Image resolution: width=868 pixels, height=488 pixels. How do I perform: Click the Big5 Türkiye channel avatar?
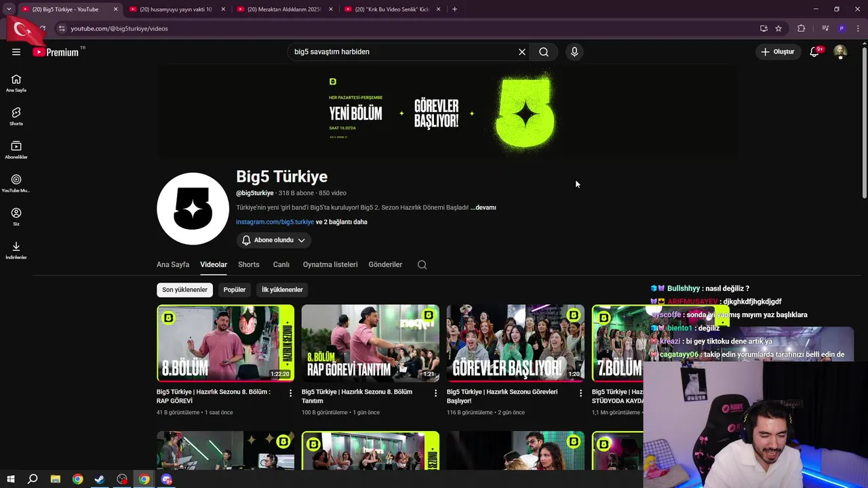[x=193, y=208]
